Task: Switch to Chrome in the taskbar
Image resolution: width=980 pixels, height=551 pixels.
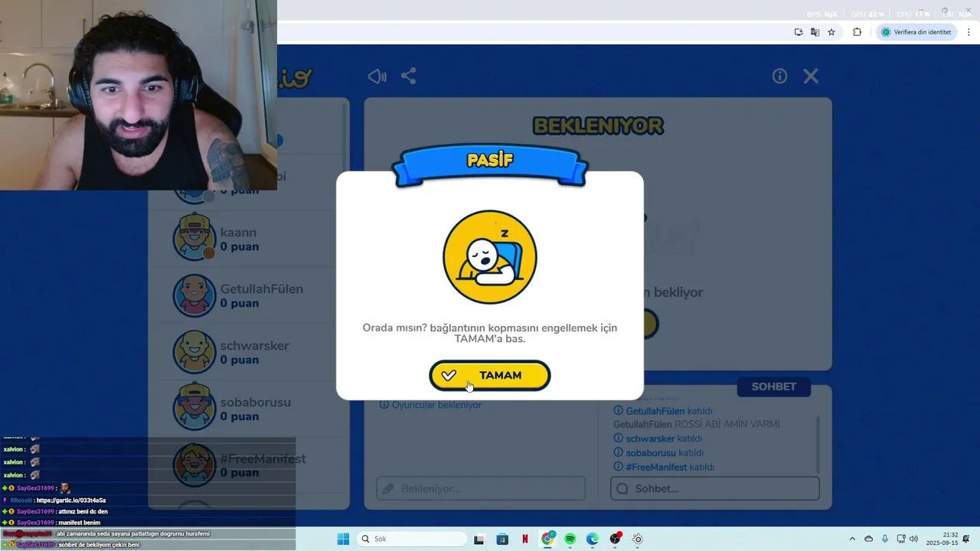Action: (547, 540)
